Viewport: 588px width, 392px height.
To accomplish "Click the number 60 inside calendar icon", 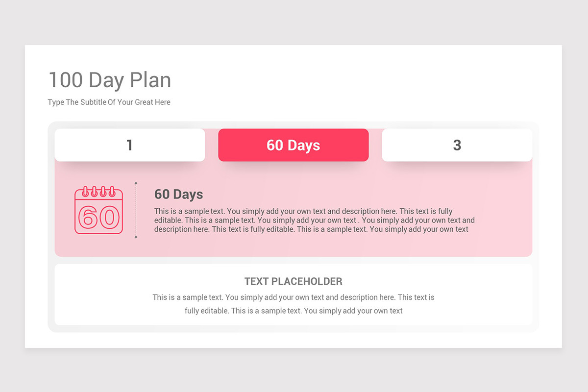I will coord(98,217).
